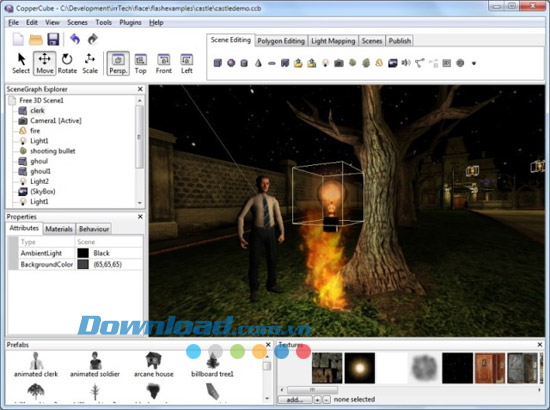Click the AmbientLight black color swatch

[83, 253]
